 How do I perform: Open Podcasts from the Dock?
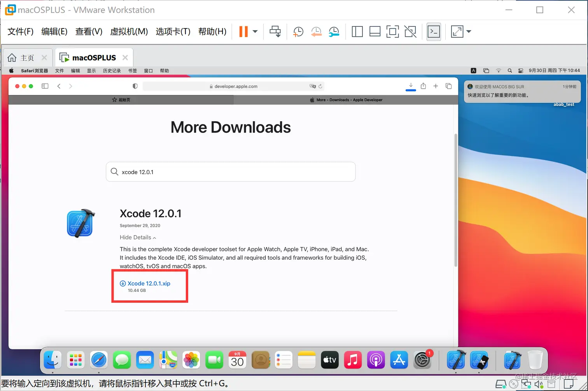(376, 360)
